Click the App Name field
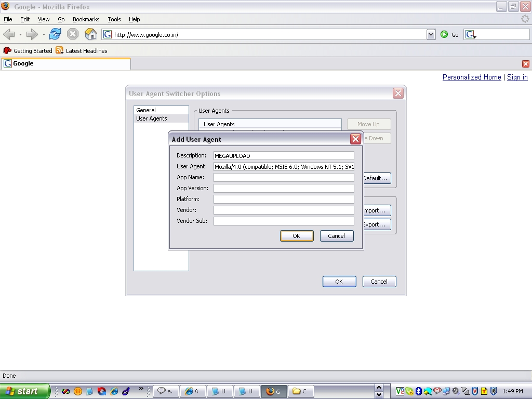 [x=284, y=178]
